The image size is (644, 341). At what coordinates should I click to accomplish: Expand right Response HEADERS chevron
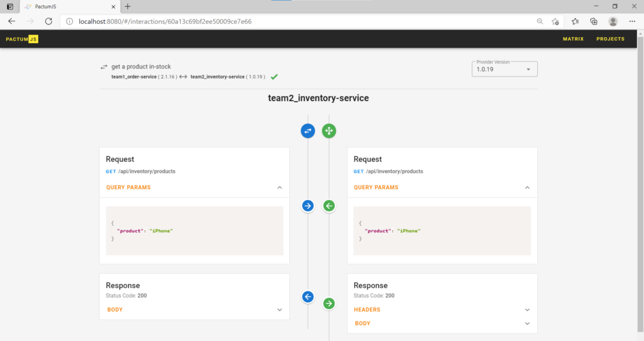[528, 310]
